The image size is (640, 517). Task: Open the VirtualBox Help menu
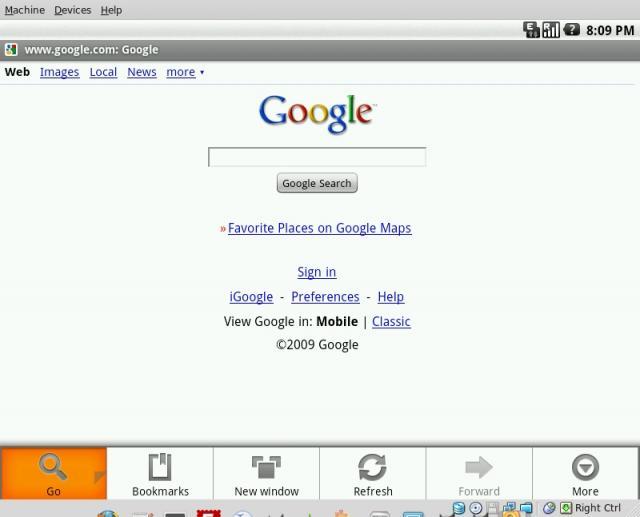(111, 10)
